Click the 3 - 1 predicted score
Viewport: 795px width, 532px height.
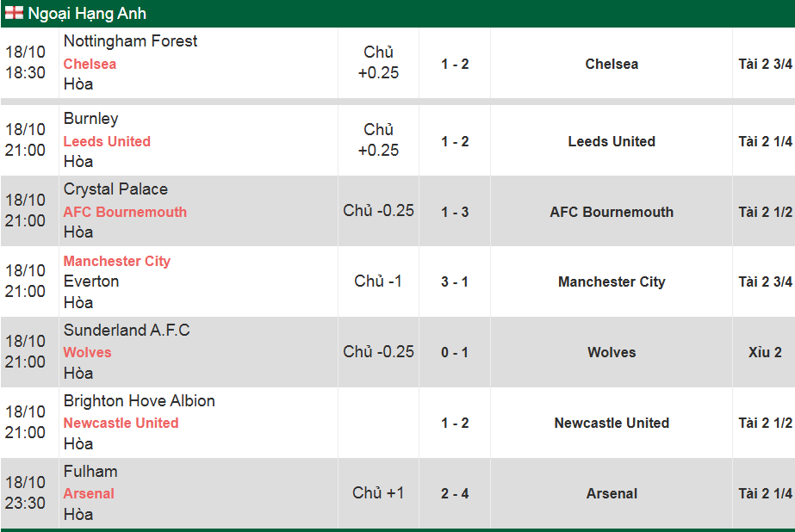(455, 281)
